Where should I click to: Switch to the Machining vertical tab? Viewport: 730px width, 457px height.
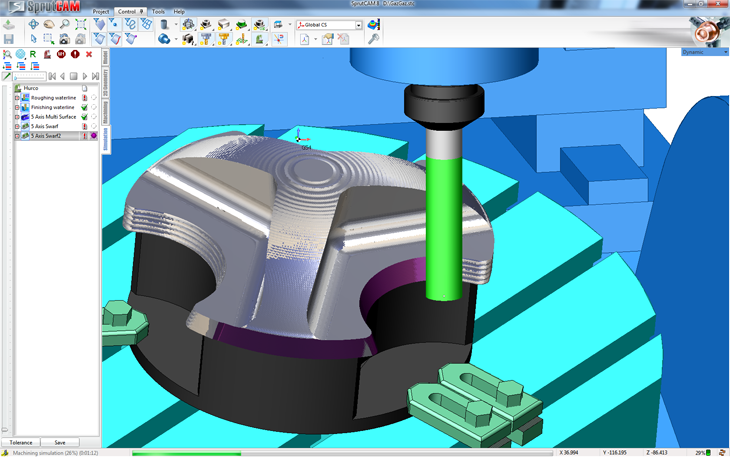pyautogui.click(x=106, y=113)
